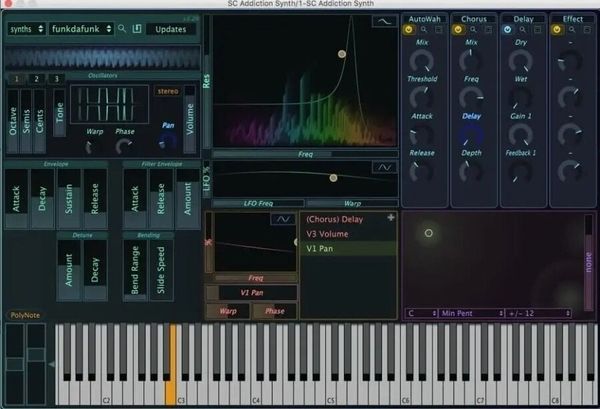Image resolution: width=600 pixels, height=409 pixels.
Task: Click the preset save icon next to Updates
Action: click(x=137, y=29)
